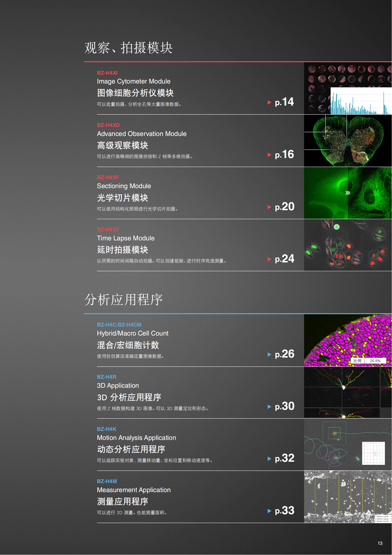392x555 pixels.
Task: Select the Sectioning Module green fluorescence image
Action: pos(348,193)
